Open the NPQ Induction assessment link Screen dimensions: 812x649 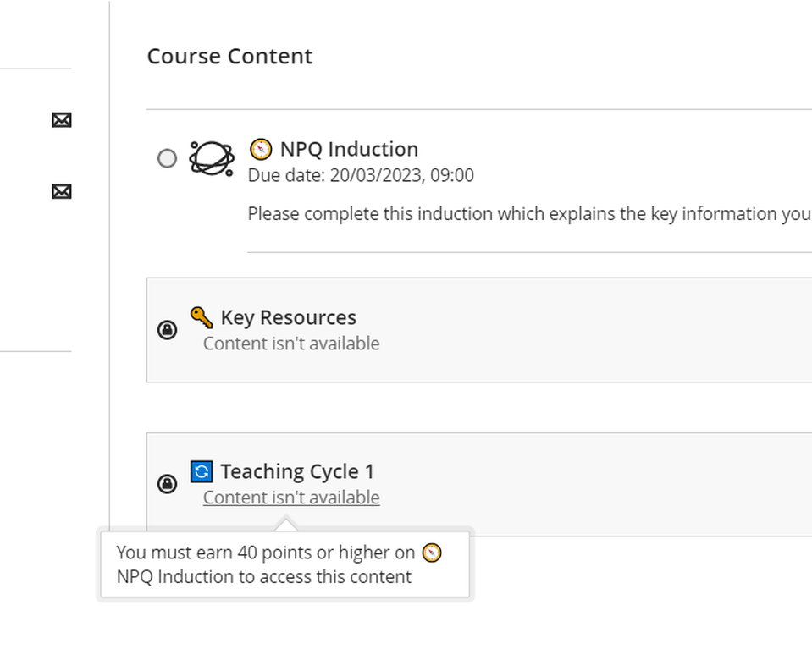pos(350,150)
